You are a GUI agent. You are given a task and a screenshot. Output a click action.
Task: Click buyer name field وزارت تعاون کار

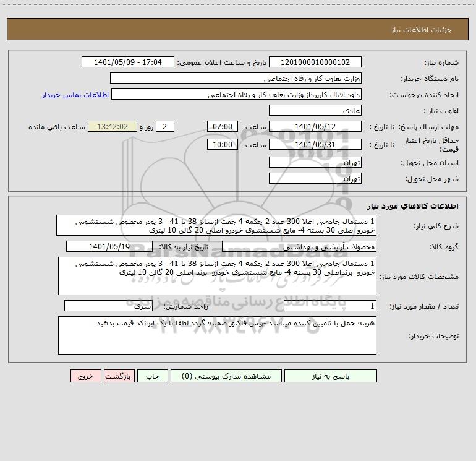click(236, 78)
